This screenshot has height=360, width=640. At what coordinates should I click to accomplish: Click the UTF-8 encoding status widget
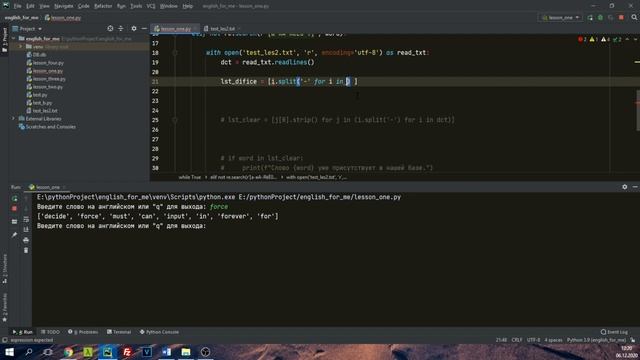[533, 340]
